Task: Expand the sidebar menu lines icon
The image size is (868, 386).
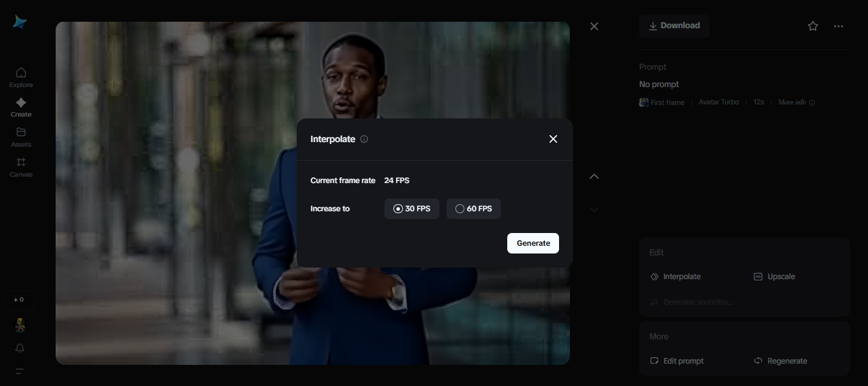Action: [x=20, y=371]
